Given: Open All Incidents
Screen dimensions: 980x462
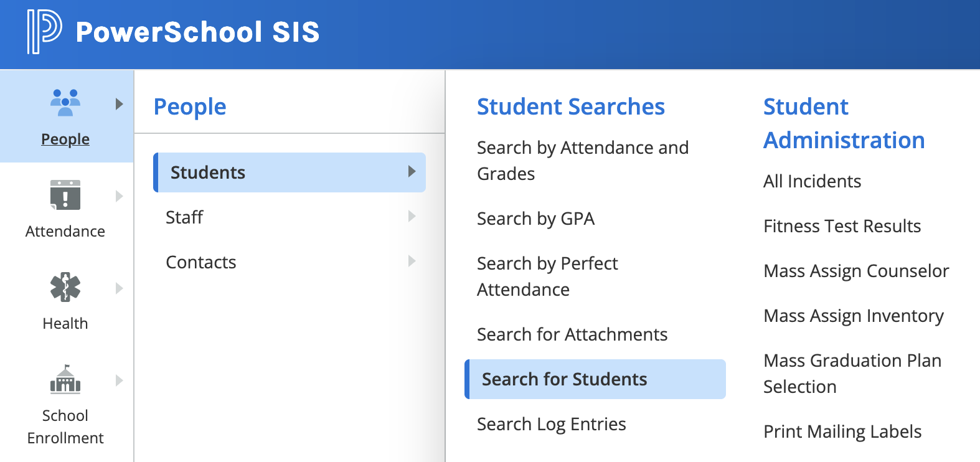Looking at the screenshot, I should (813, 181).
